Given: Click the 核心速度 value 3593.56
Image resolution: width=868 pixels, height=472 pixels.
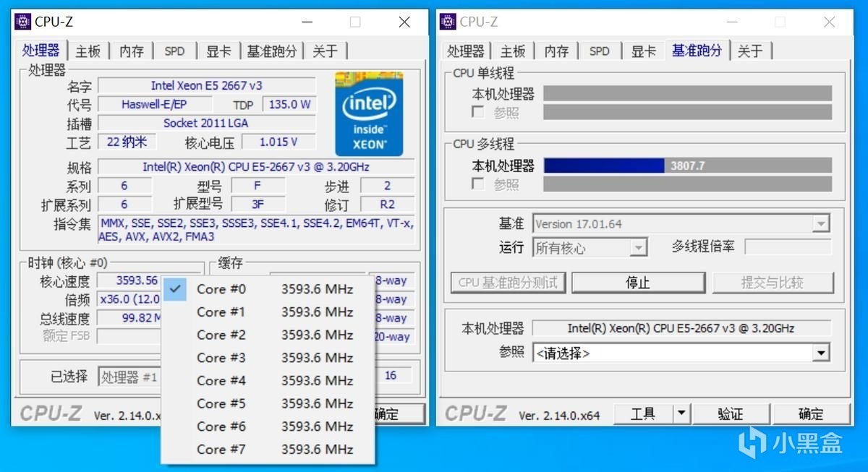Looking at the screenshot, I should point(137,280).
